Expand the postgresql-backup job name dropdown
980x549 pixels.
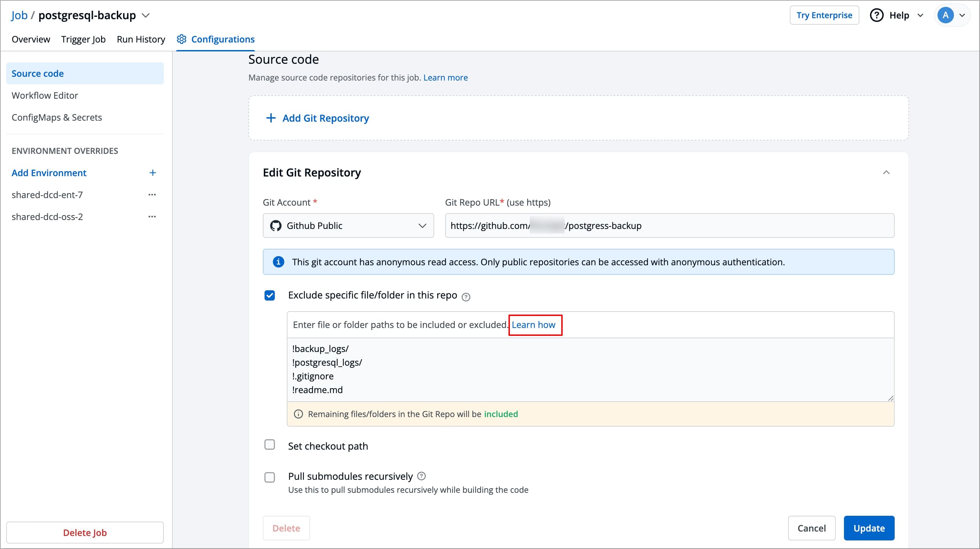click(146, 16)
